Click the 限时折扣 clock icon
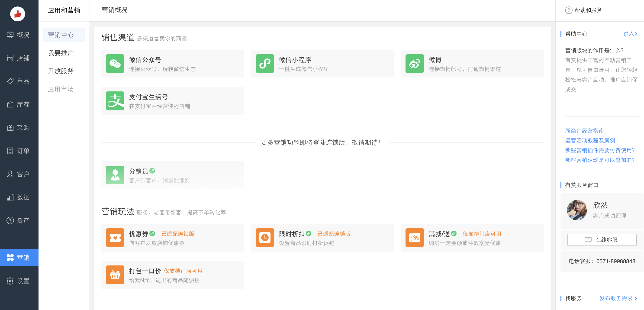The width and height of the screenshot is (644, 310). click(265, 238)
